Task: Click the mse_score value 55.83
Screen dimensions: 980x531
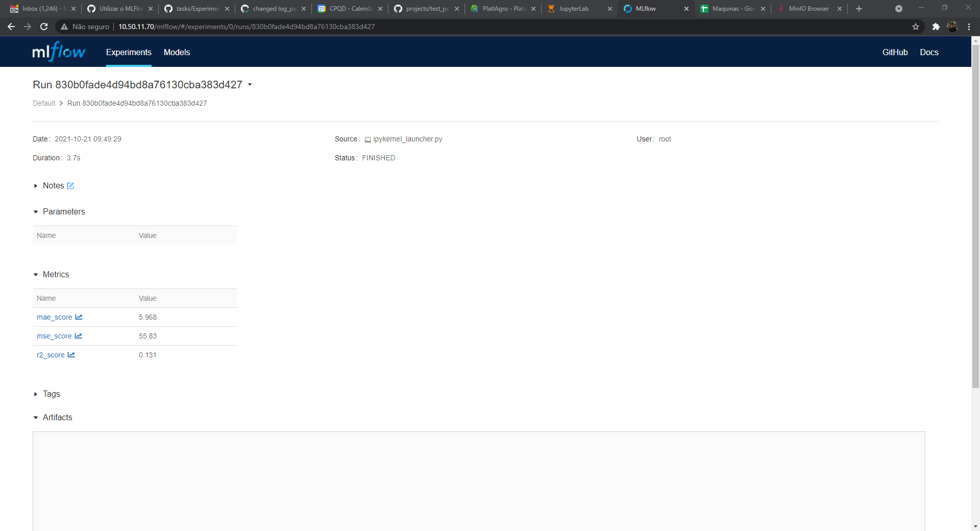Action: [148, 336]
